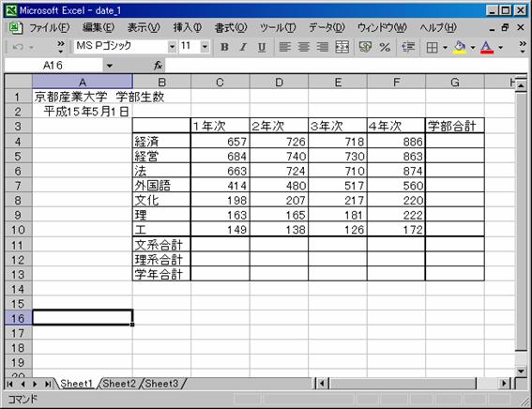Toggle Bold formatting button
The width and height of the screenshot is (532, 409).
coord(224,47)
